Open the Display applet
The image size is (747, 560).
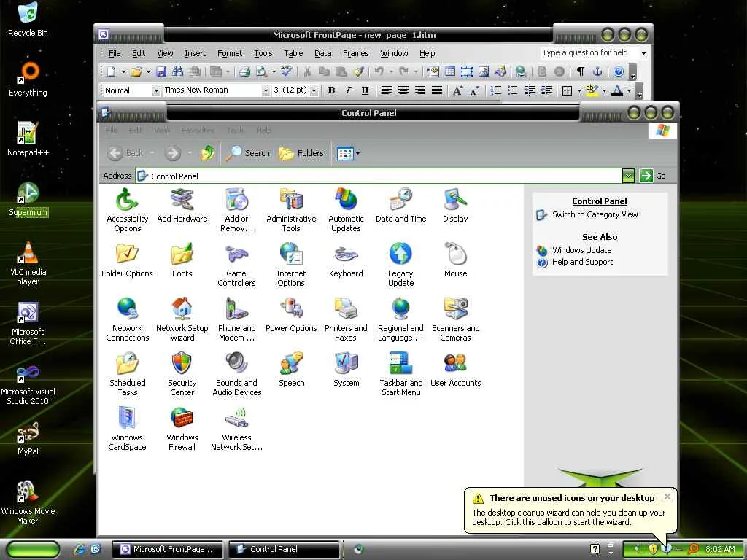point(455,206)
